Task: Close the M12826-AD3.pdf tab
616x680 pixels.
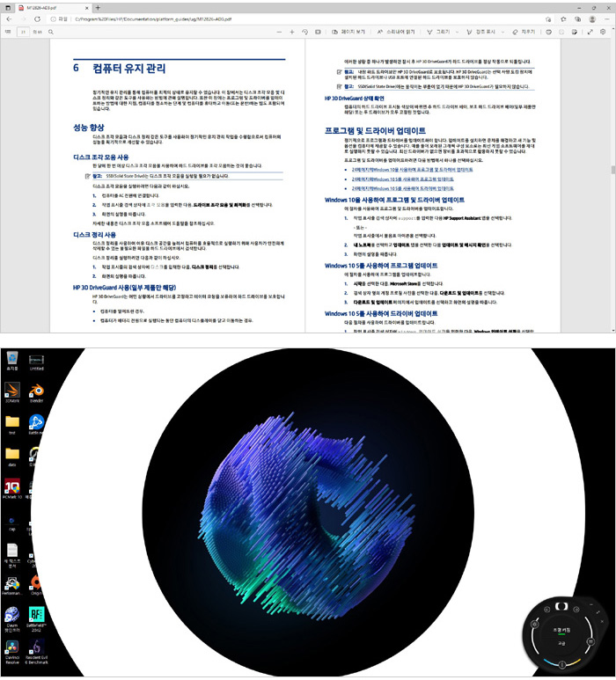Action: 87,8
